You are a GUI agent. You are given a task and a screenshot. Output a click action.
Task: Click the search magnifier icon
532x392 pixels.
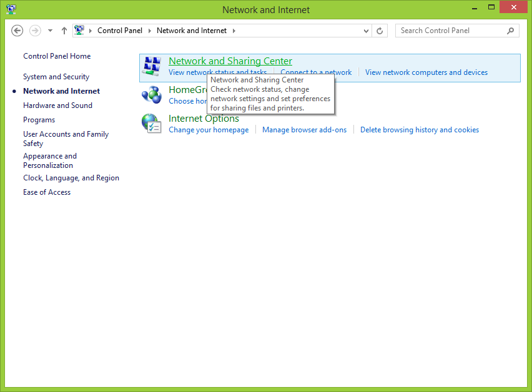(510, 31)
